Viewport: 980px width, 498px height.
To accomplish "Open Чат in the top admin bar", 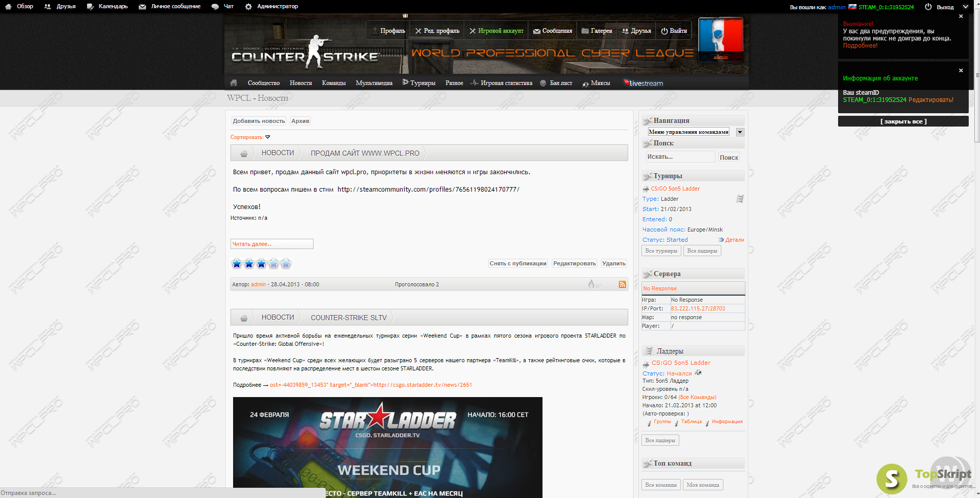I will 223,7.
